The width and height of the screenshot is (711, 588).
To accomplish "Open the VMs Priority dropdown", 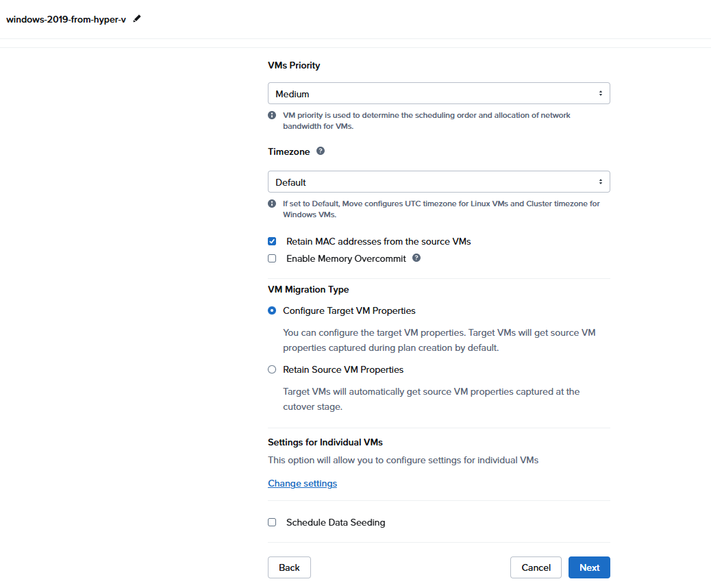I will point(438,93).
